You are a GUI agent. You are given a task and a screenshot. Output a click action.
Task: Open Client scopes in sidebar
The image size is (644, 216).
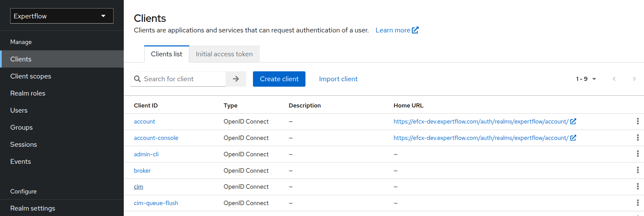(x=31, y=76)
